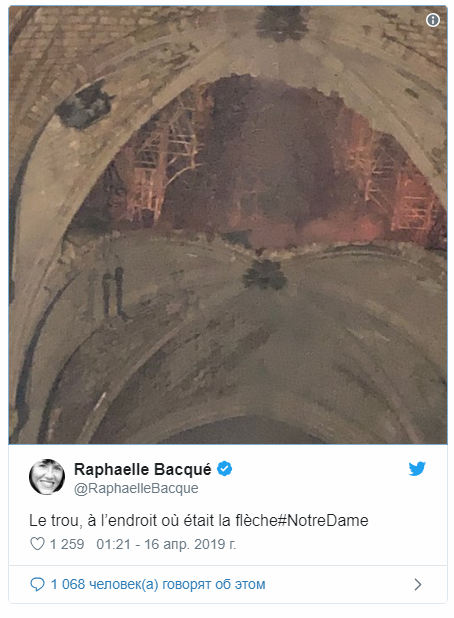The height and width of the screenshot is (618, 454).
Task: Click the right chevron arrow in footer
Action: (x=418, y=584)
